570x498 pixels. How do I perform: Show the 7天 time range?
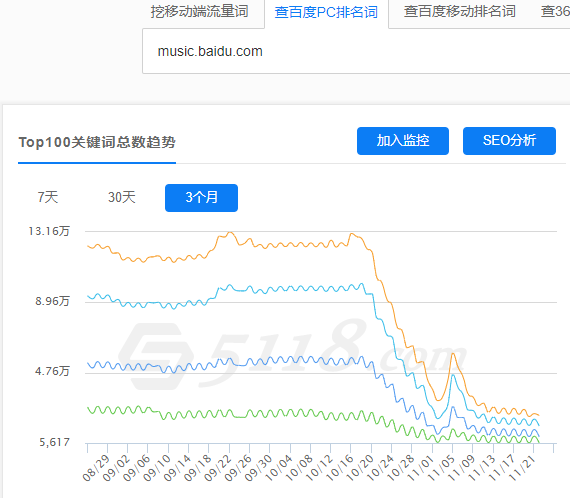point(48,197)
